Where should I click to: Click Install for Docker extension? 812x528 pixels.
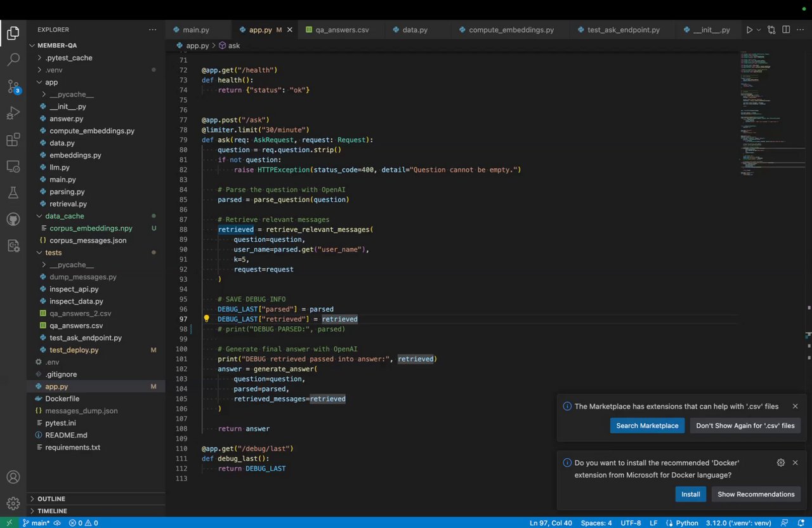[690, 494]
